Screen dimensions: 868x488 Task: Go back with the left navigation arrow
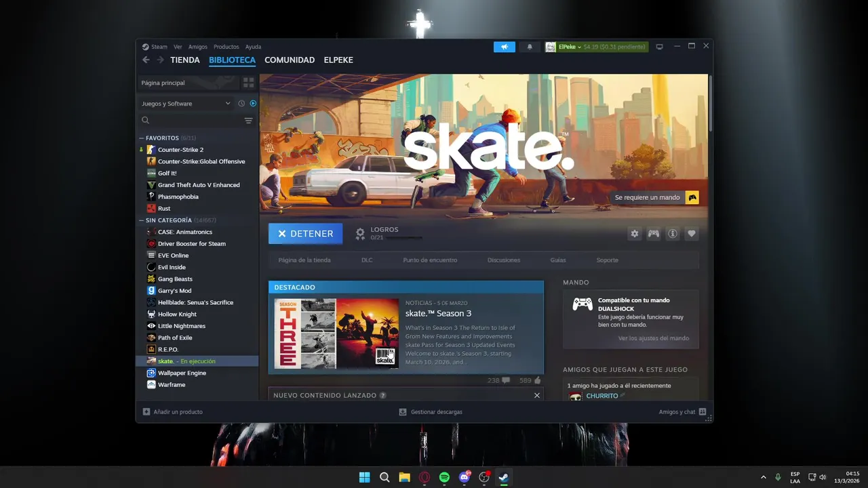click(146, 60)
